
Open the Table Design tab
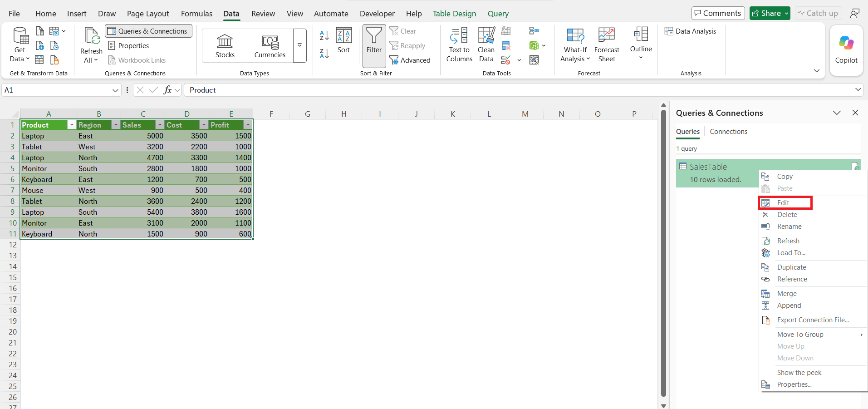coord(454,14)
